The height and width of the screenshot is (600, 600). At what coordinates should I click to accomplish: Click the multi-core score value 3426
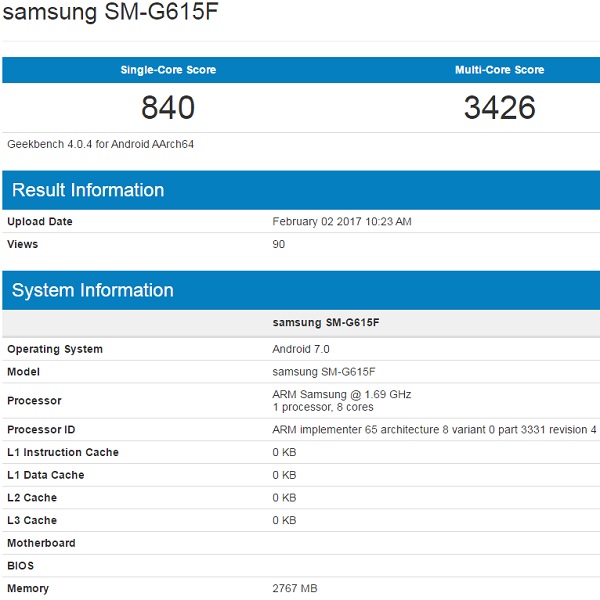pyautogui.click(x=499, y=108)
